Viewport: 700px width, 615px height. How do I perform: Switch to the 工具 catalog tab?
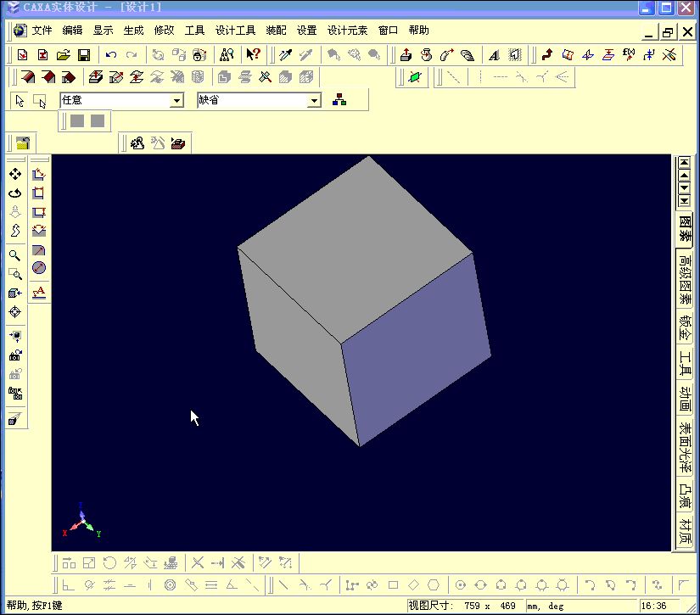click(x=685, y=363)
